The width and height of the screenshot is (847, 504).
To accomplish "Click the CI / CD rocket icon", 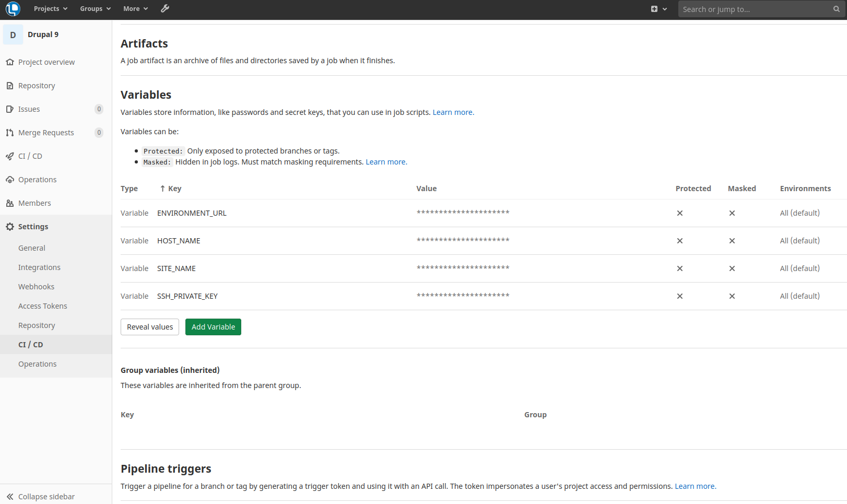I will point(10,156).
